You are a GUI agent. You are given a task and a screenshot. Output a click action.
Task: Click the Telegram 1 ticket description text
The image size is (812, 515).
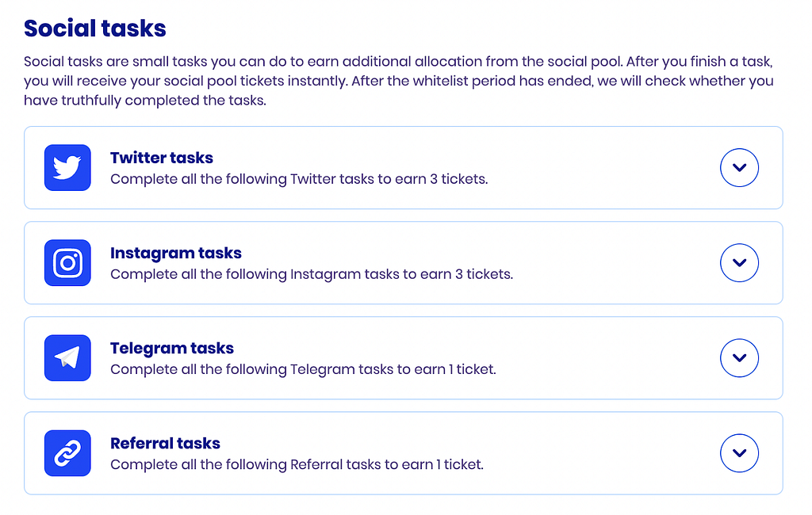pos(303,370)
